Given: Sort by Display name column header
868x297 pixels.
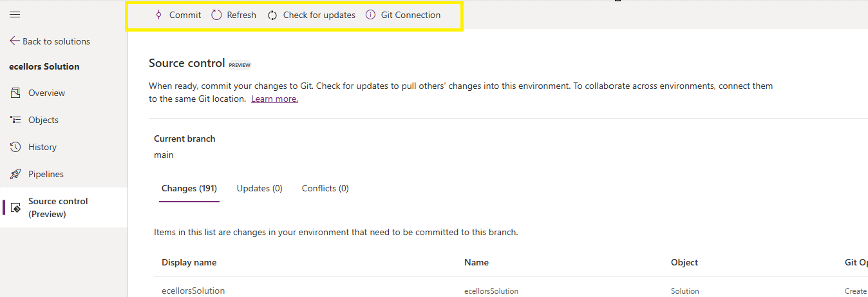Looking at the screenshot, I should tap(189, 262).
